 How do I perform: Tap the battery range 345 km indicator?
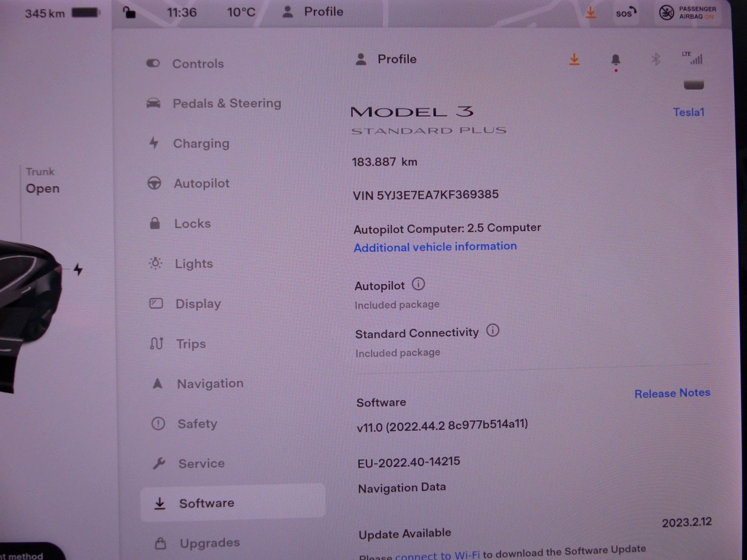coord(62,13)
